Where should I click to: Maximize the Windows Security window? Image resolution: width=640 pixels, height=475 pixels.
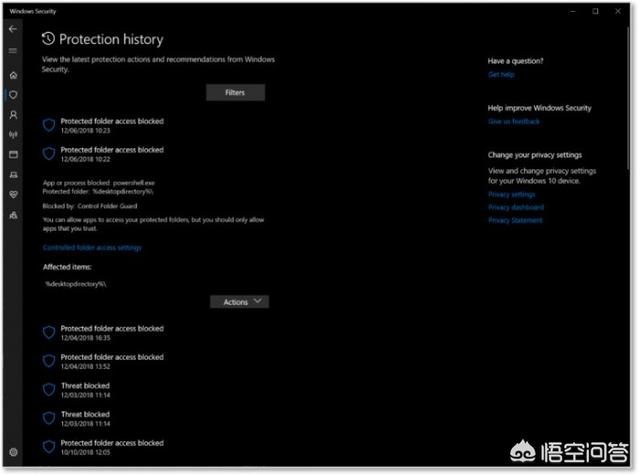[596, 11]
